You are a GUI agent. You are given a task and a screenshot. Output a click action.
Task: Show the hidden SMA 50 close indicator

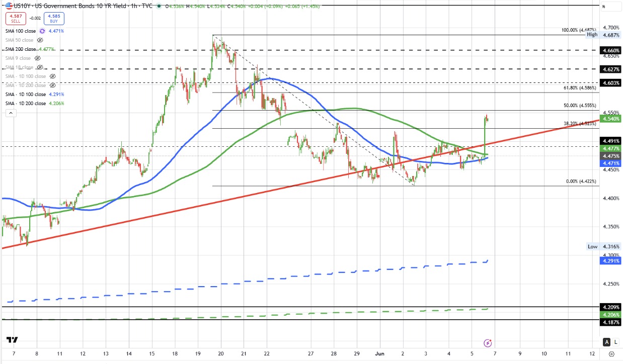pos(40,40)
